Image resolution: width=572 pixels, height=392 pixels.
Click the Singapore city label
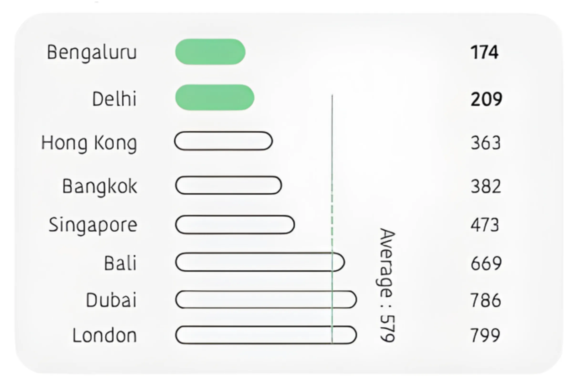tap(93, 225)
